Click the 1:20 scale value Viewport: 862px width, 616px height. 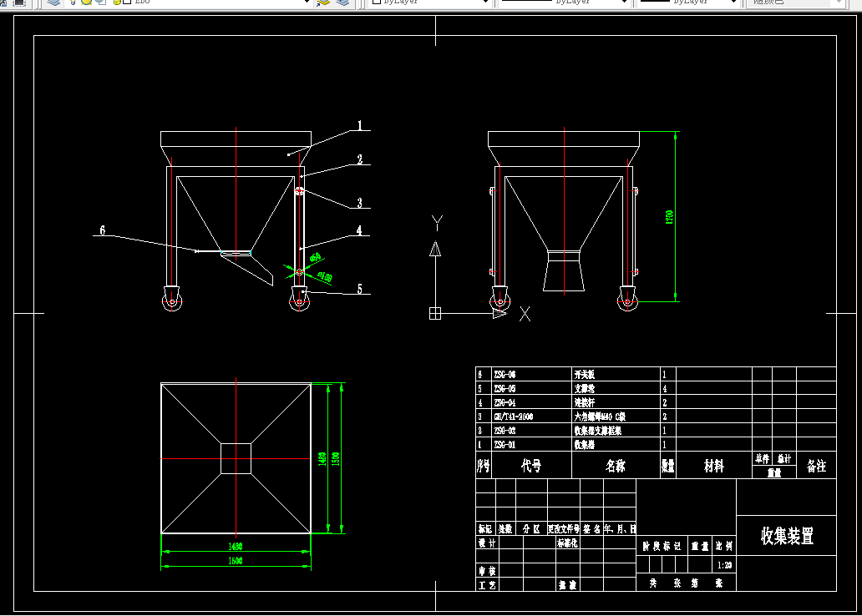(724, 565)
